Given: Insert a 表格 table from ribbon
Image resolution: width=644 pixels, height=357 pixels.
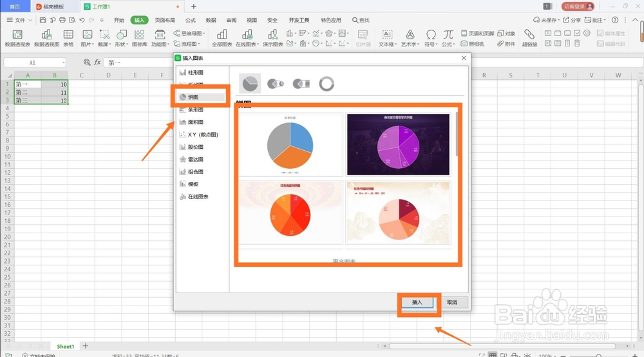Looking at the screenshot, I should coord(68,38).
